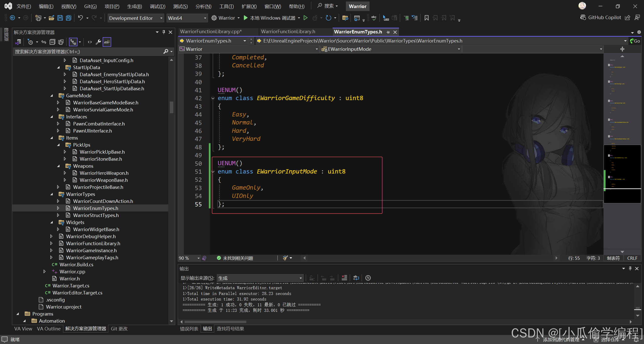Click the output horizontal scrollbar thumb
Image resolution: width=644 pixels, height=344 pixels.
click(x=215, y=322)
